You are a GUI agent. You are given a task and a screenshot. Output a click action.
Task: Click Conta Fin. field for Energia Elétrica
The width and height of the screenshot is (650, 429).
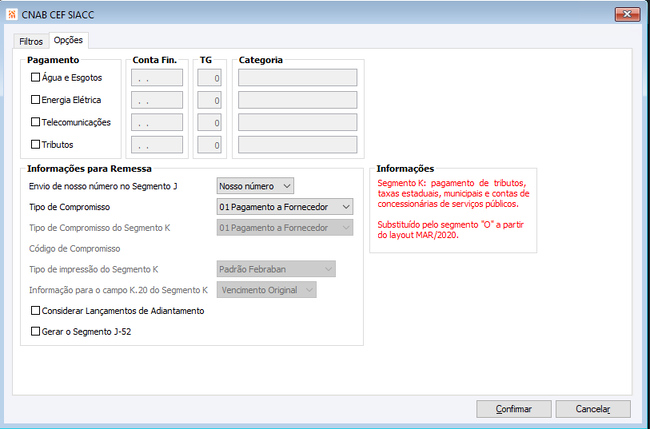pyautogui.click(x=157, y=100)
